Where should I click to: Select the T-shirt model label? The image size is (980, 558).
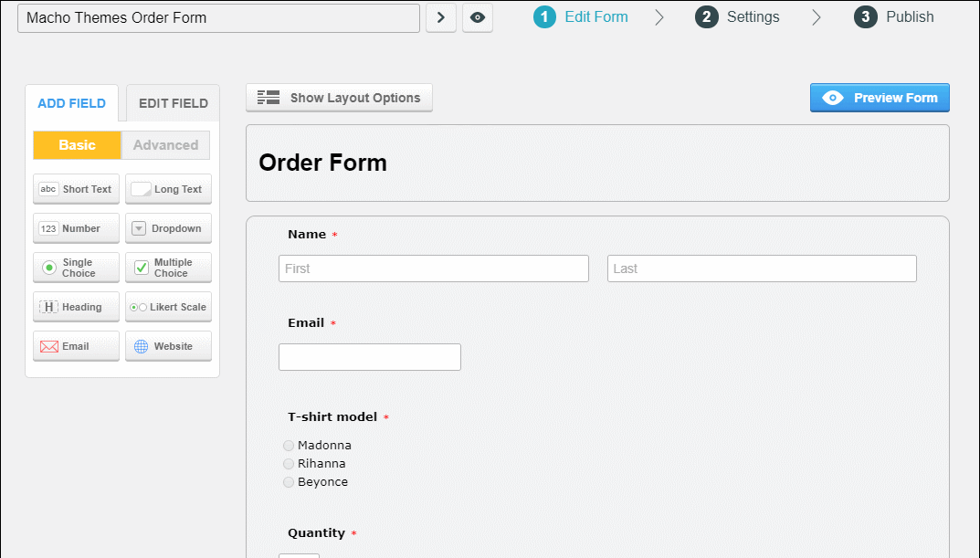[x=332, y=416]
